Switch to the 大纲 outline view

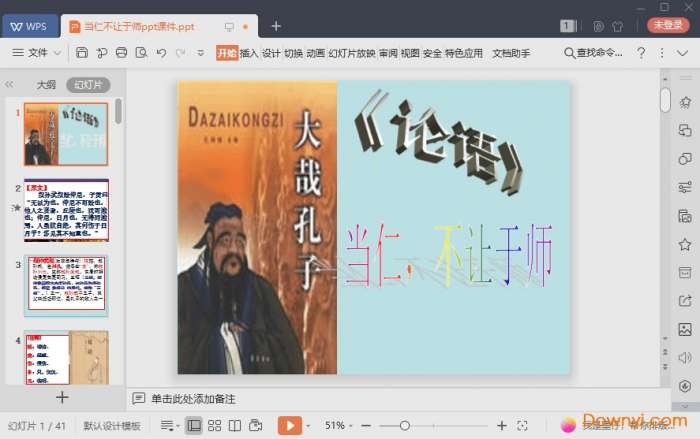click(46, 84)
